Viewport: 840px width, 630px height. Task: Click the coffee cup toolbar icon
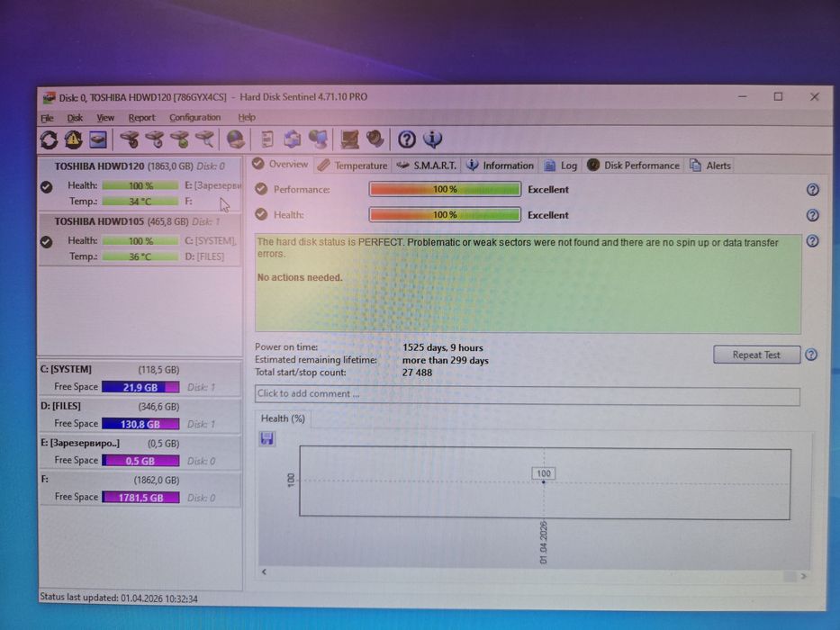375,139
